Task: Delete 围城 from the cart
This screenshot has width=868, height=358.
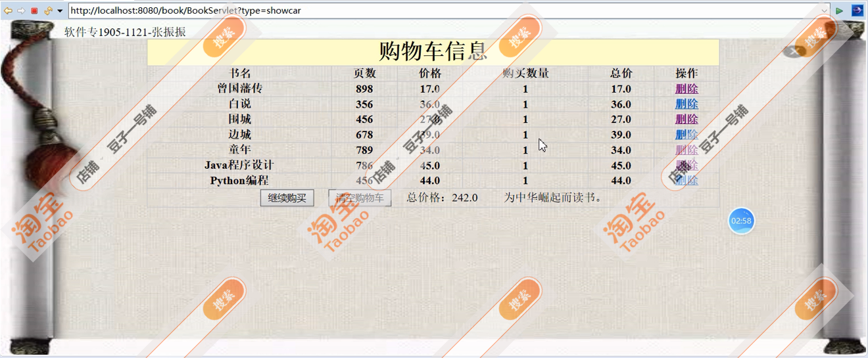Action: point(687,120)
